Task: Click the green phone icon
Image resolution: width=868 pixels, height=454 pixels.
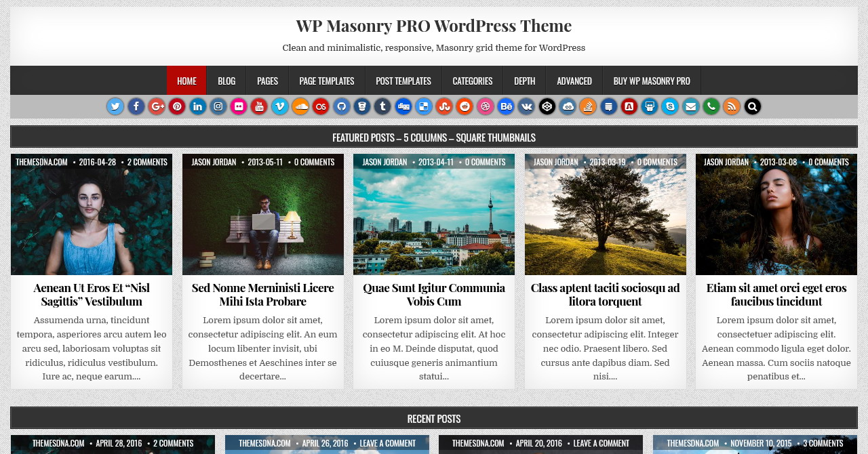Action: (x=711, y=106)
